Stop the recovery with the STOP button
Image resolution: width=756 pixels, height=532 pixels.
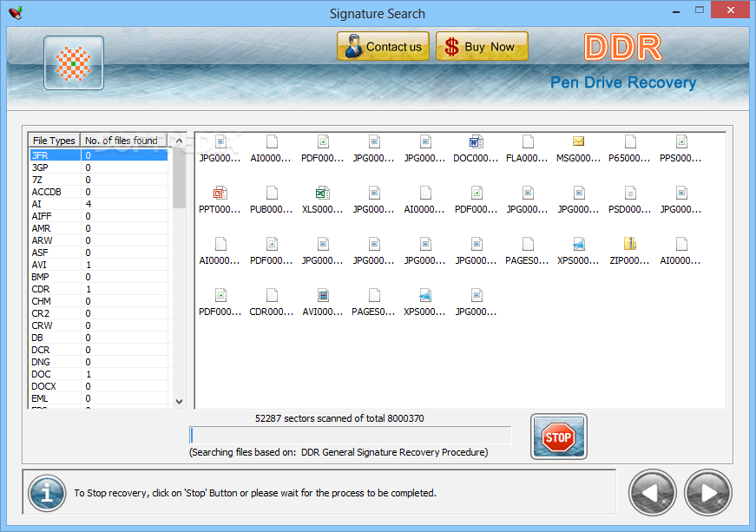pyautogui.click(x=558, y=437)
